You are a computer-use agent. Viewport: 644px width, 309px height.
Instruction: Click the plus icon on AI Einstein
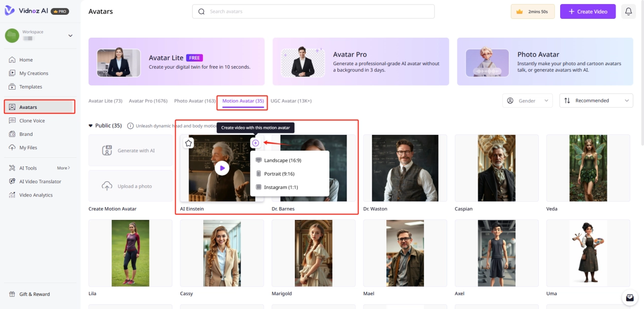pyautogui.click(x=256, y=143)
